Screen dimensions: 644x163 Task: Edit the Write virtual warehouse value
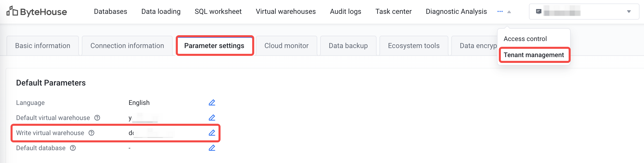tap(212, 133)
